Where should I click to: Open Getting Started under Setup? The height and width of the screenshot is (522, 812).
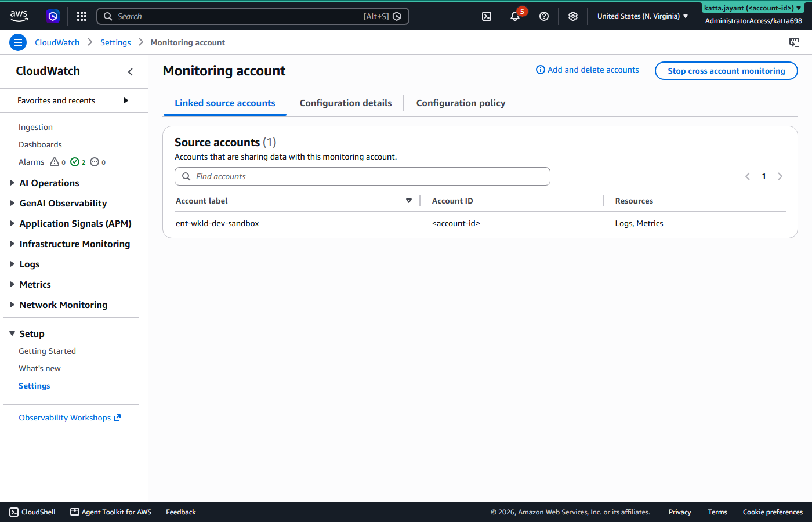[47, 351]
